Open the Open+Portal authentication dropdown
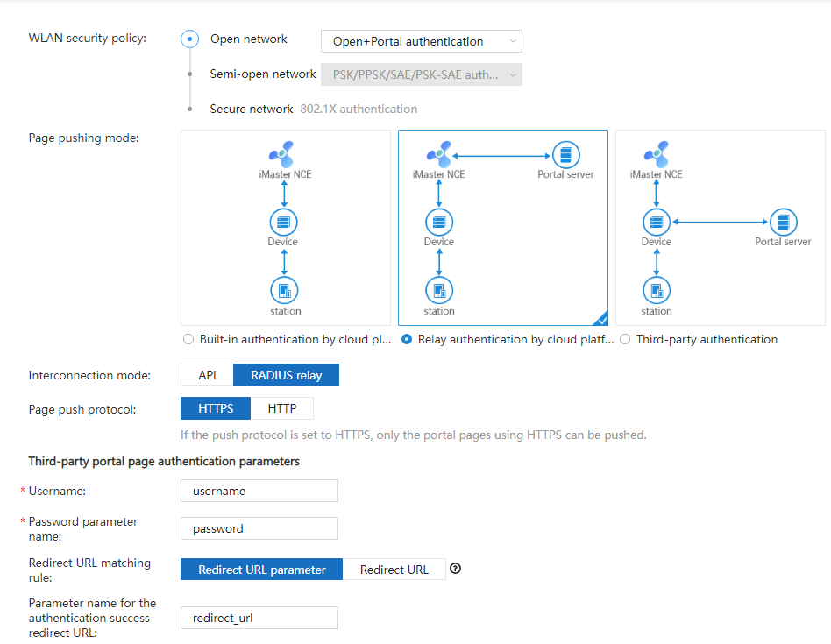The image size is (831, 644). [421, 41]
